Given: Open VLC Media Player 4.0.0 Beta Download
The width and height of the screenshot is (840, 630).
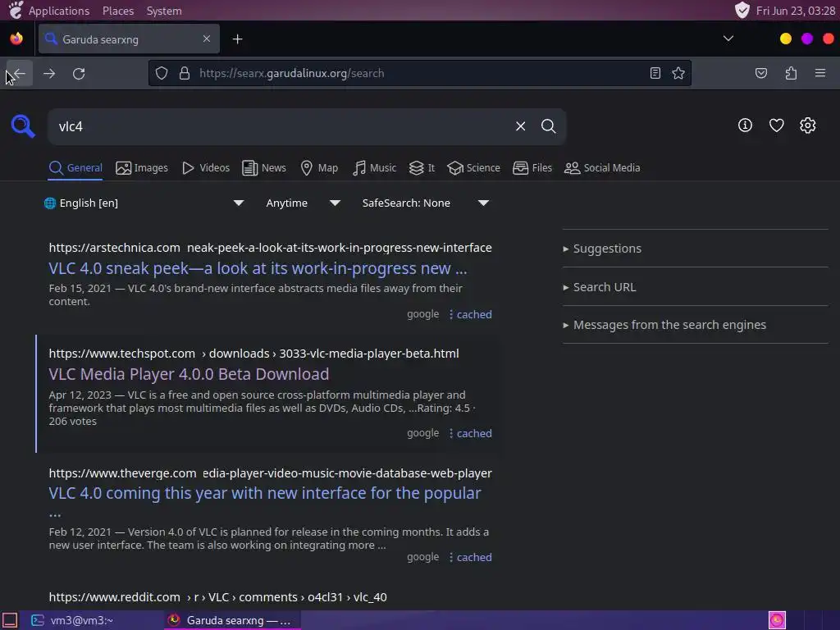Looking at the screenshot, I should pos(189,374).
